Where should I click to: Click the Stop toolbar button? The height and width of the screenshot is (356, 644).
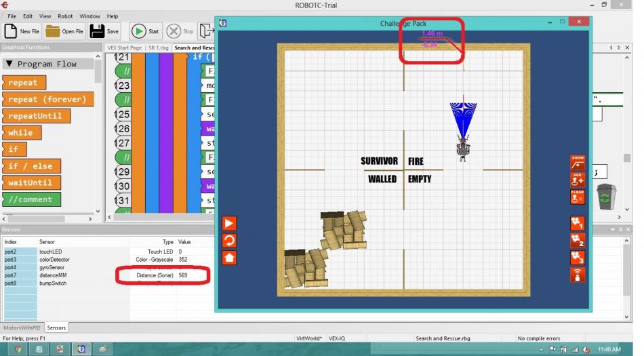point(180,31)
